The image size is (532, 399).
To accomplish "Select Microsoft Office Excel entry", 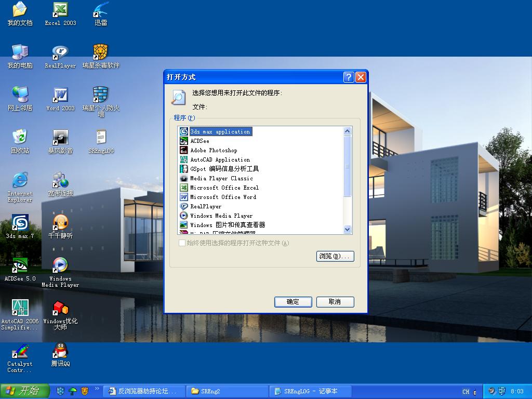I will point(224,188).
